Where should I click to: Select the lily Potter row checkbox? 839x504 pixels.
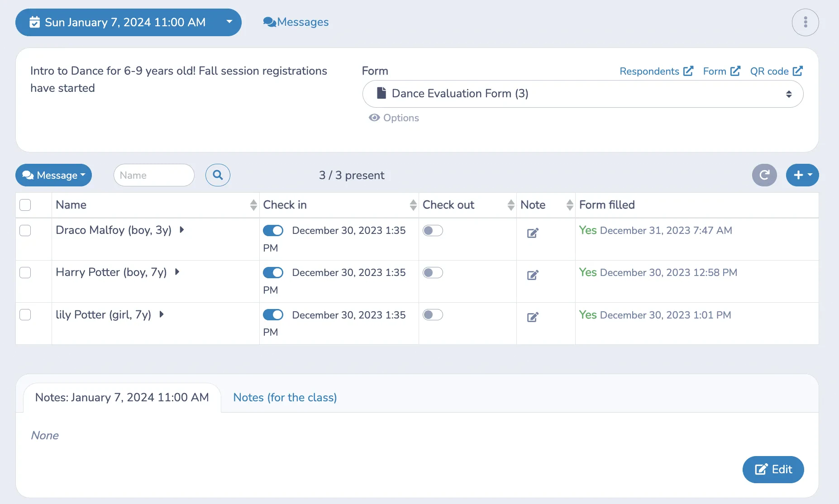25,314
